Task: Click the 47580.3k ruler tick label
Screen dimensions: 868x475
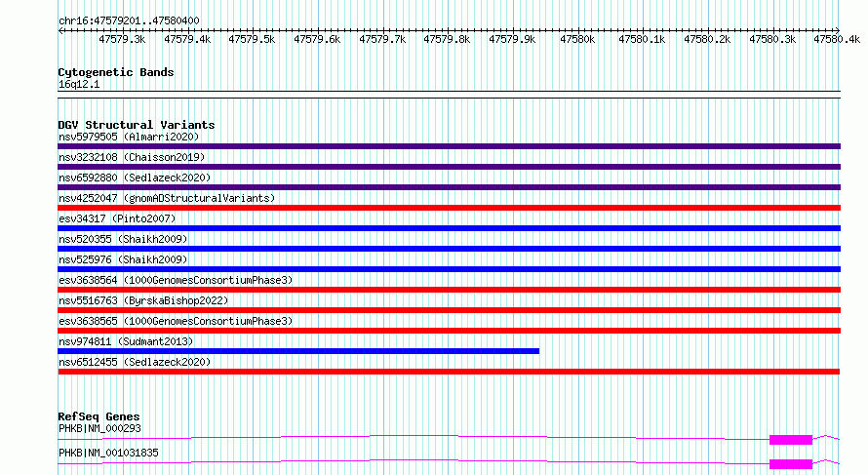Action: pyautogui.click(x=772, y=39)
